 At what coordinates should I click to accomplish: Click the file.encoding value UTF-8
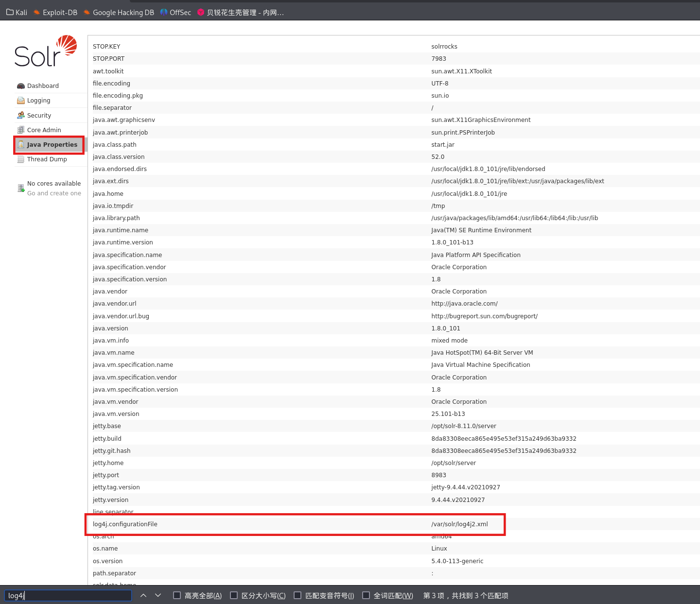[440, 83]
